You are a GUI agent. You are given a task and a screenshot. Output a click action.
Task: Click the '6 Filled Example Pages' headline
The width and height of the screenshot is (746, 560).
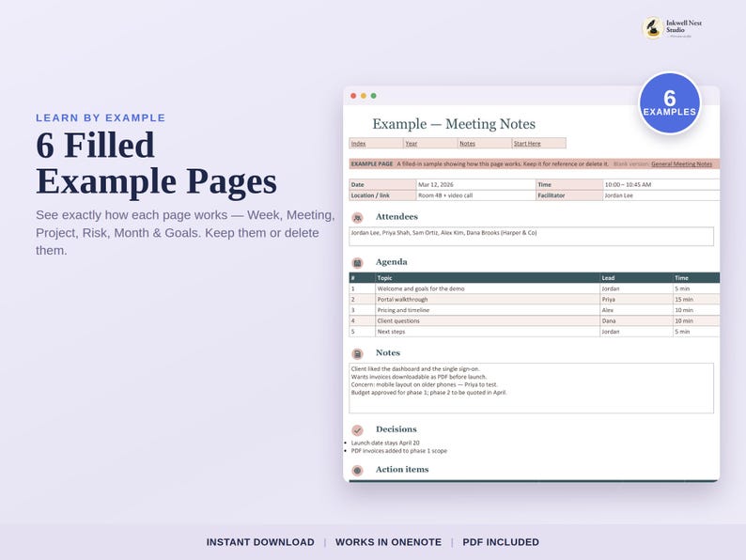pyautogui.click(x=156, y=163)
